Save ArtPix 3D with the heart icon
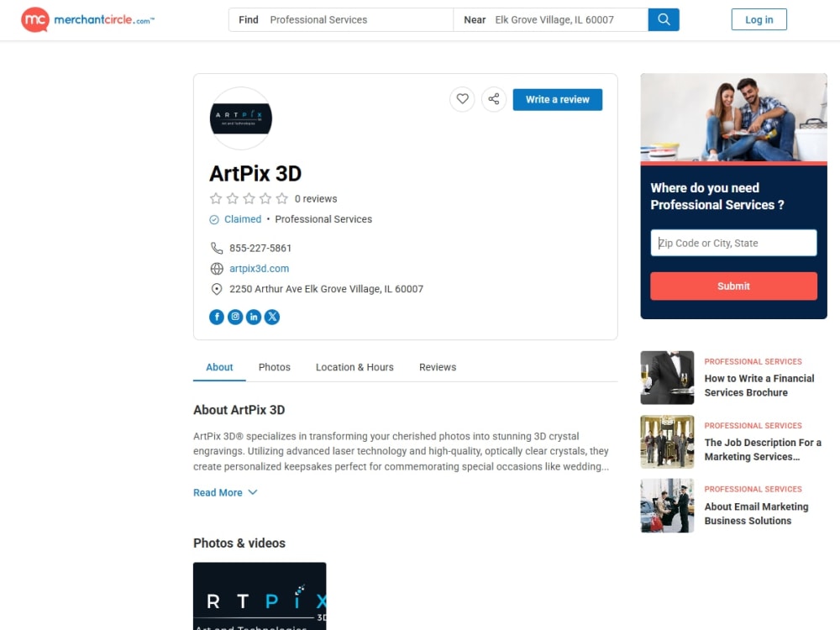Image resolution: width=840 pixels, height=630 pixels. [x=462, y=99]
